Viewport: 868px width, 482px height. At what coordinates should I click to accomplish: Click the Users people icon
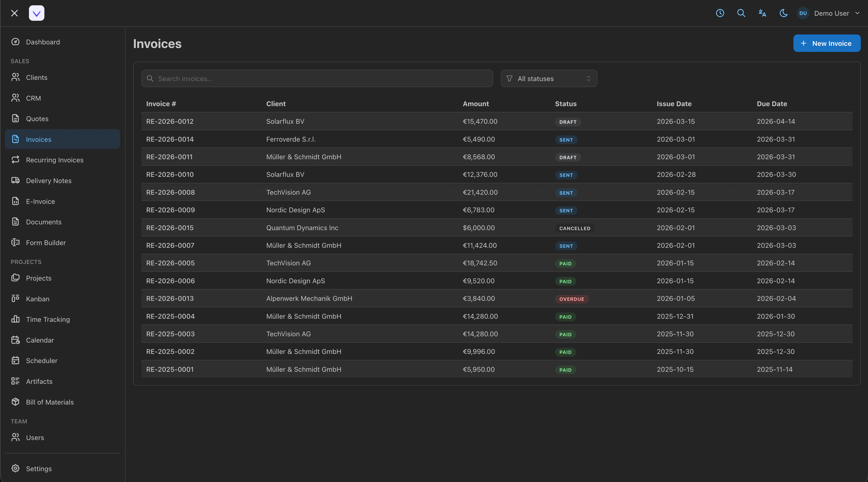pos(15,437)
